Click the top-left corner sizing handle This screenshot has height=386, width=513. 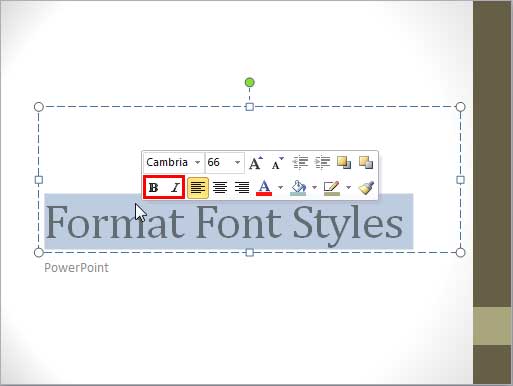tap(39, 107)
